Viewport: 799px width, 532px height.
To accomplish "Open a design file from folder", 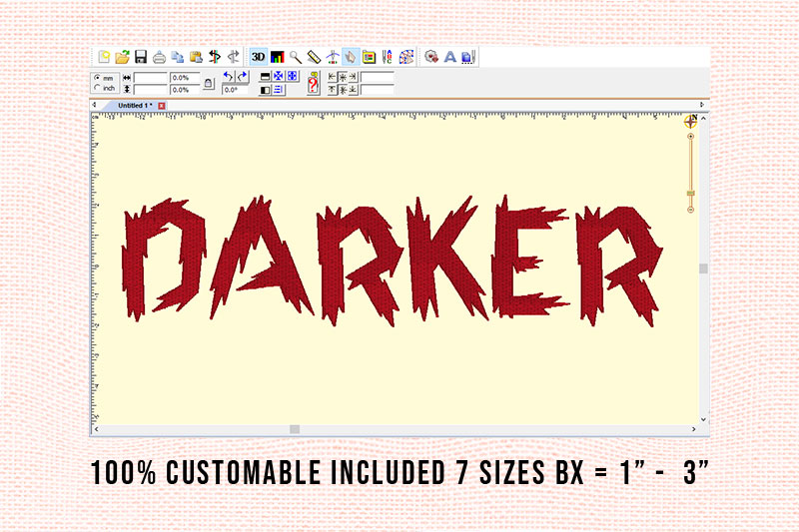I will point(122,57).
